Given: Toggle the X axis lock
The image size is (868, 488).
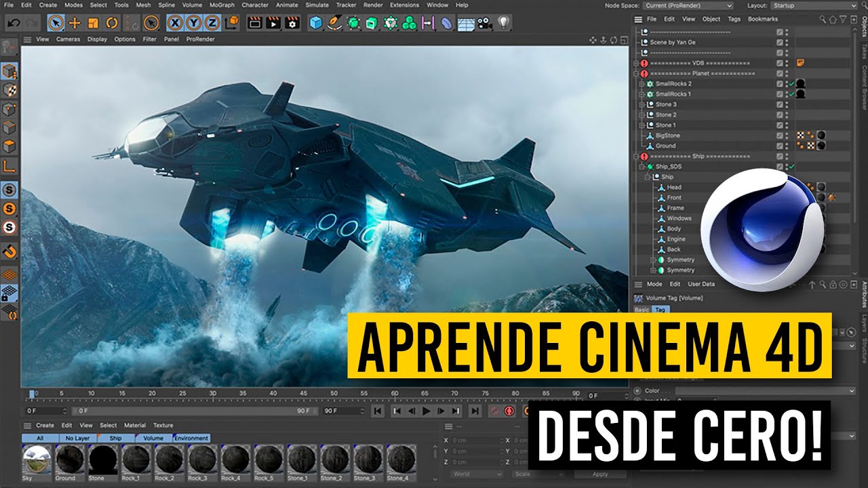Looking at the screenshot, I should [x=175, y=22].
